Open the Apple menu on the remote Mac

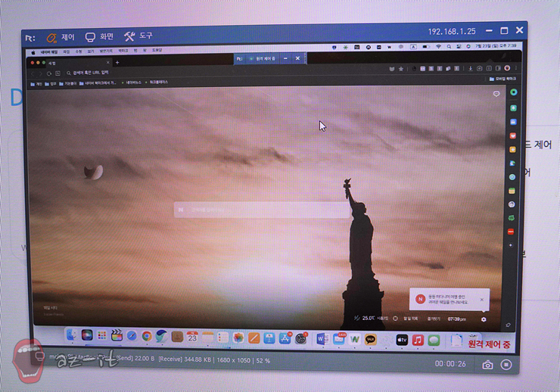(33, 52)
